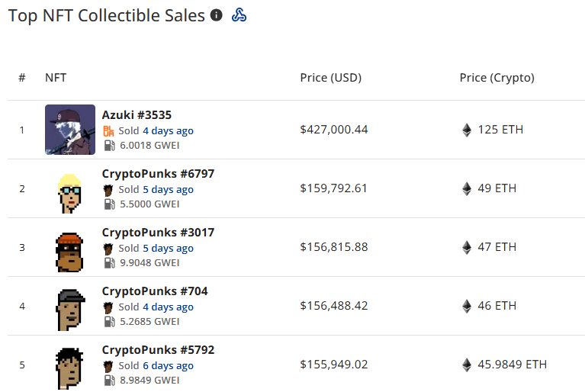Click the info icon beside the title
585x392 pixels.
click(x=217, y=15)
